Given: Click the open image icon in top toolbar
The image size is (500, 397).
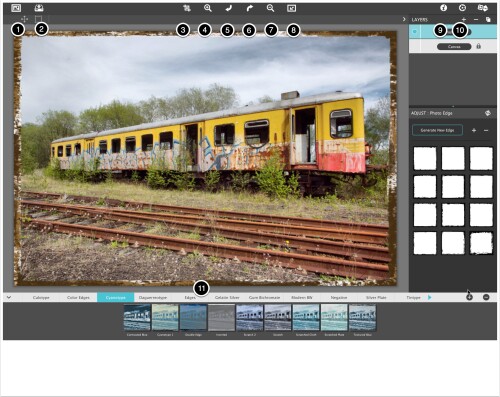Looking at the screenshot, I should point(16,8).
